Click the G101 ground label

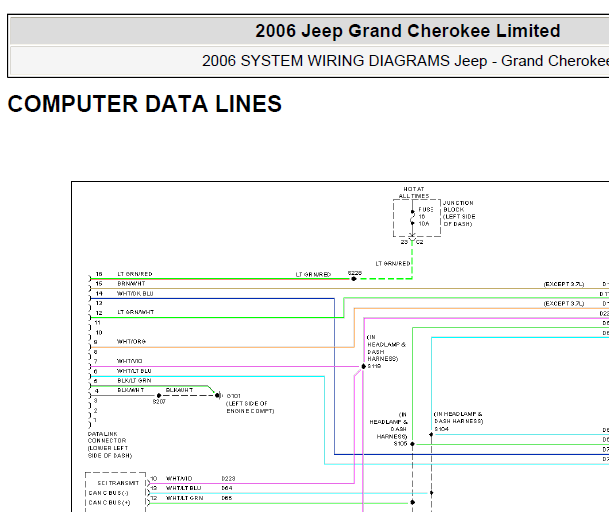(233, 396)
